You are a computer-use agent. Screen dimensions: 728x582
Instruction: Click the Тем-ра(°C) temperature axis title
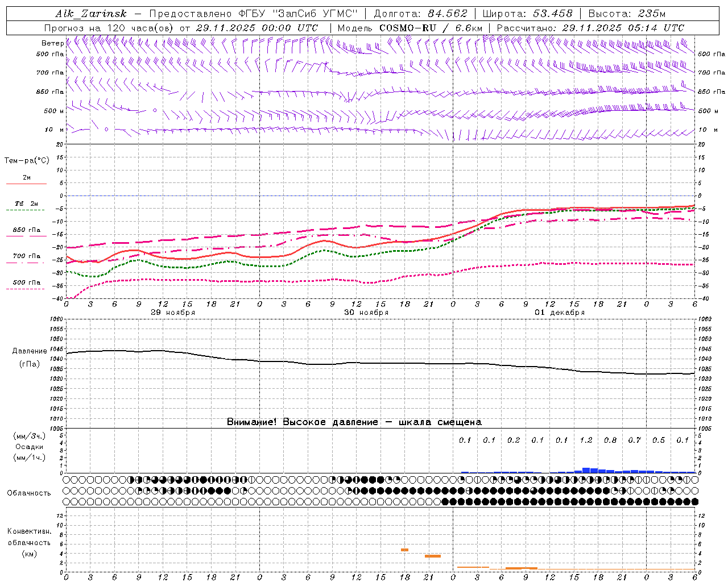[x=27, y=160]
